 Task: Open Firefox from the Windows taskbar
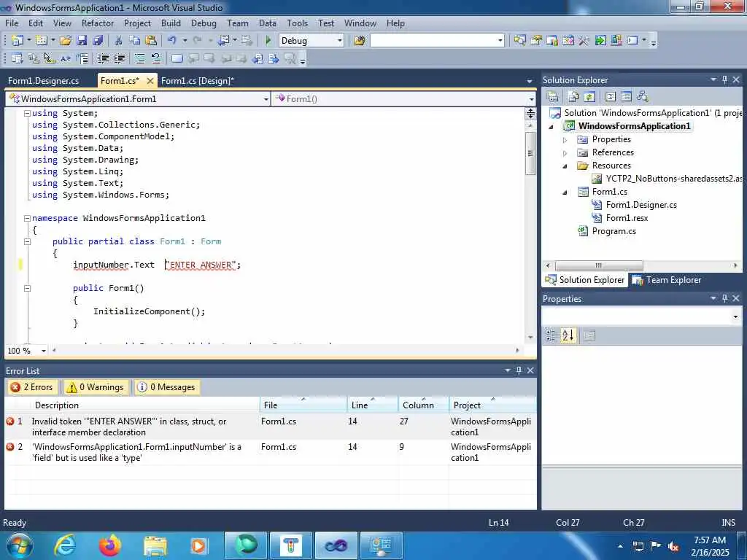point(109,545)
